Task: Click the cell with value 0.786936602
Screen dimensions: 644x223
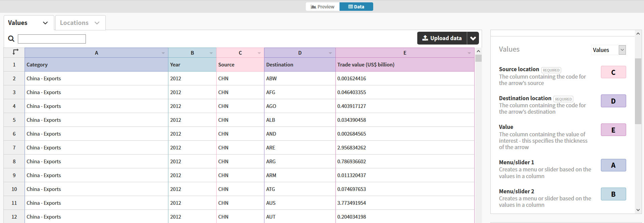Action: click(405, 161)
